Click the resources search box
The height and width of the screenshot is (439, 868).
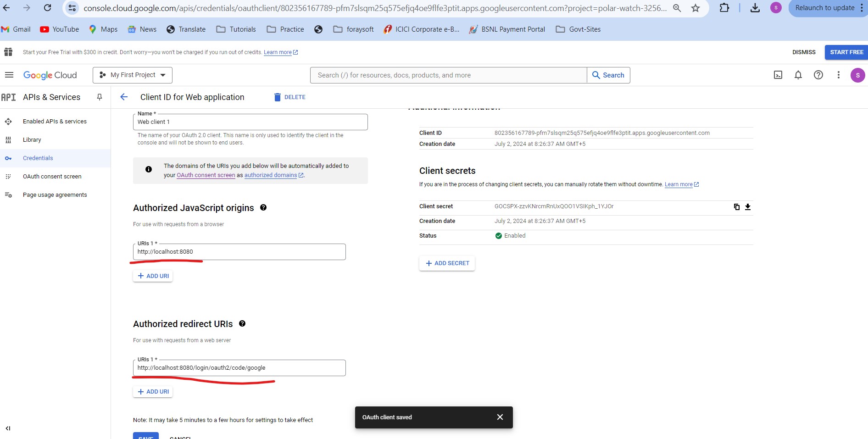(x=448, y=75)
